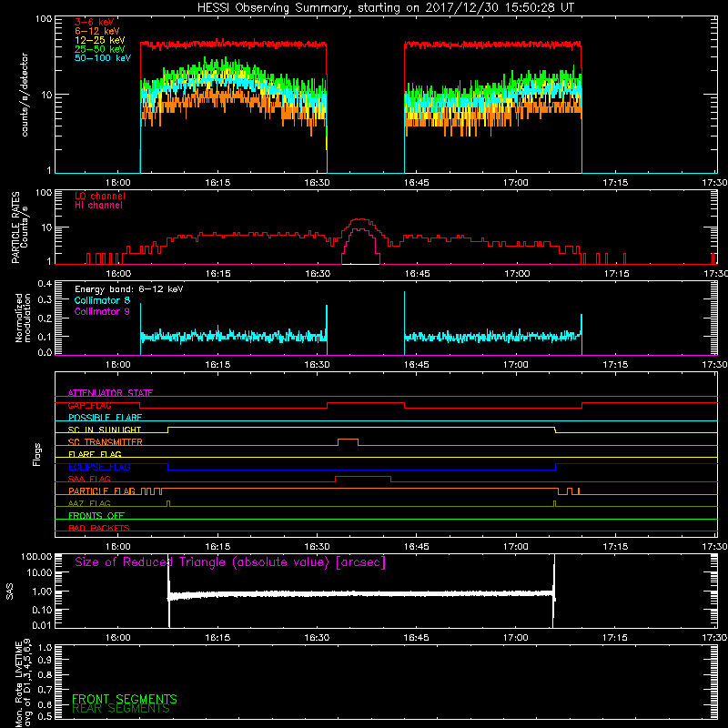The height and width of the screenshot is (728, 728).
Task: Click the '0.01' tick on the SAS axis
Action: pos(42,625)
